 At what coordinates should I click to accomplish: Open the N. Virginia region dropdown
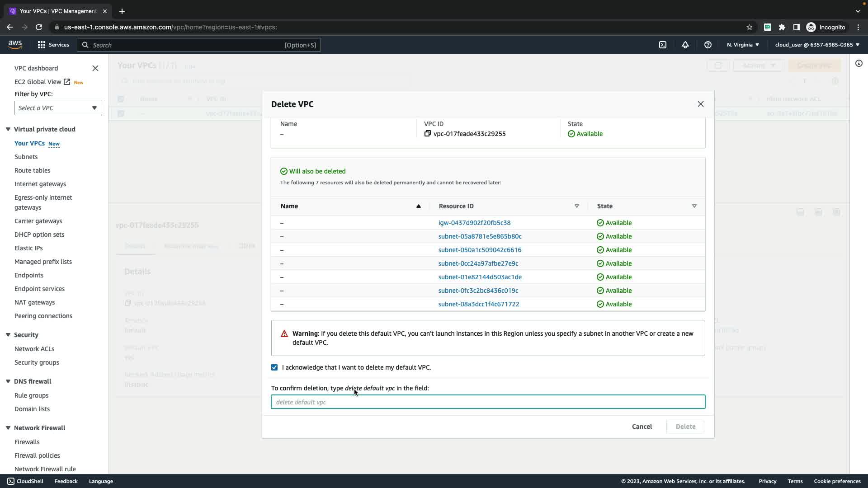point(743,45)
